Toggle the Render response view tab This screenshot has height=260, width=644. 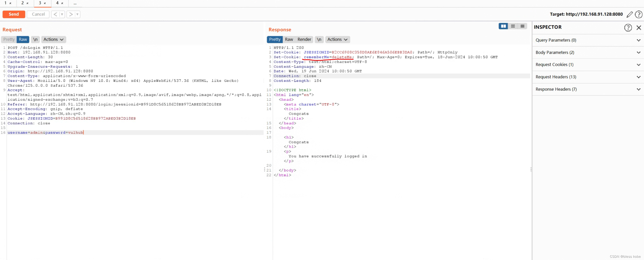click(x=304, y=39)
